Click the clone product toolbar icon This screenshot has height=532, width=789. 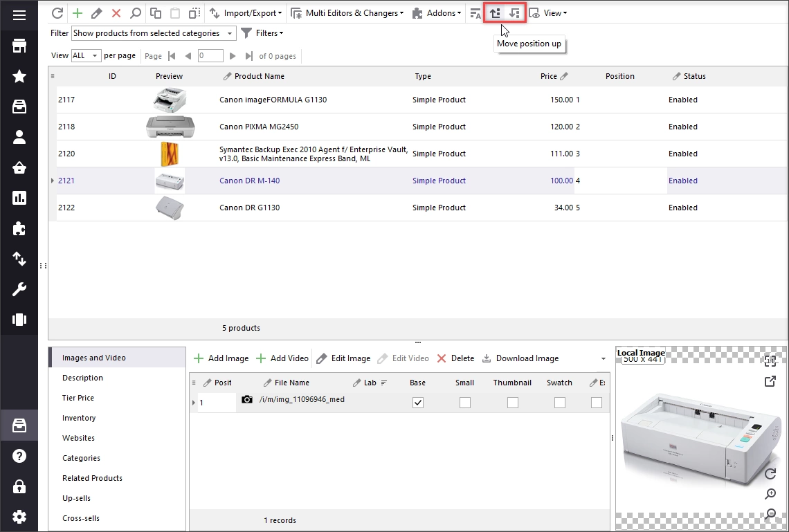coord(194,13)
